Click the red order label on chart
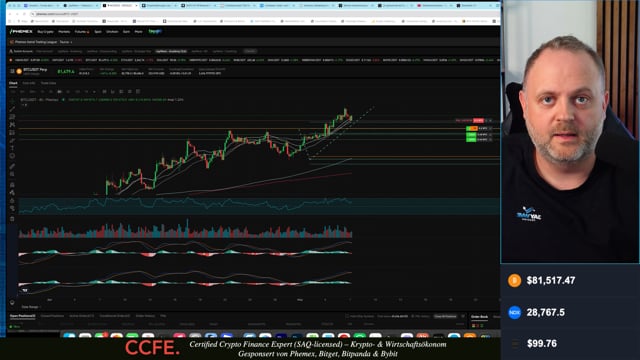 (478, 120)
